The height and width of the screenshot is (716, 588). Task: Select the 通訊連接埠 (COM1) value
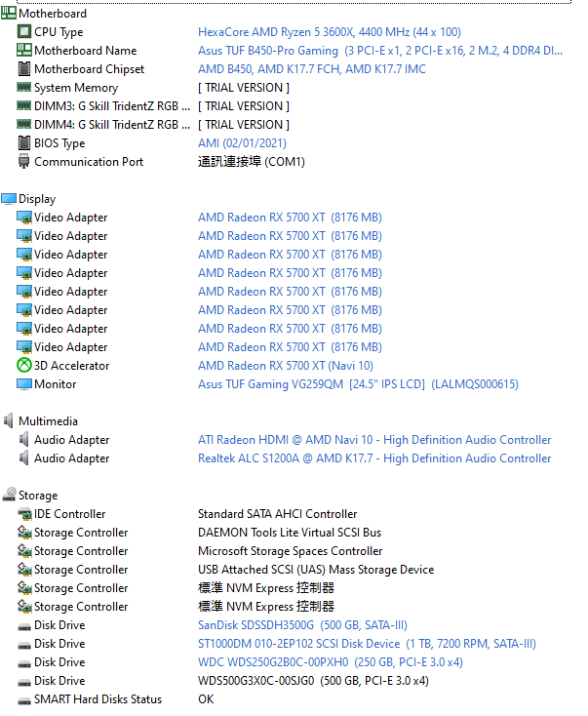(251, 162)
